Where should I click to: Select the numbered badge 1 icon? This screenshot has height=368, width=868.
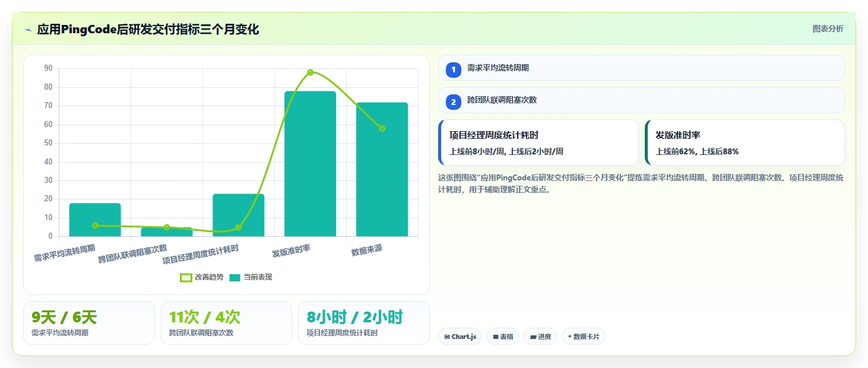(454, 70)
